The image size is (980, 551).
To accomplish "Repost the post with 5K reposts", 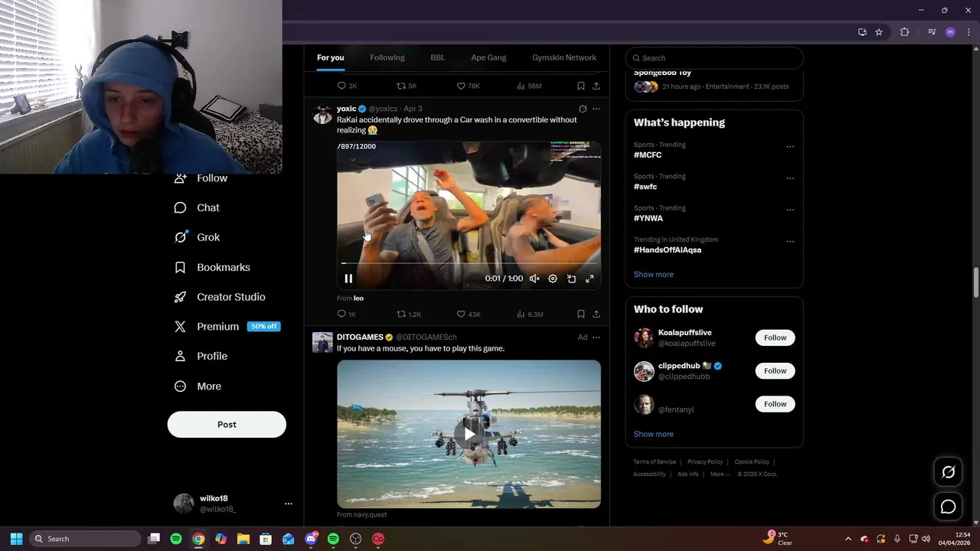I will (x=407, y=86).
